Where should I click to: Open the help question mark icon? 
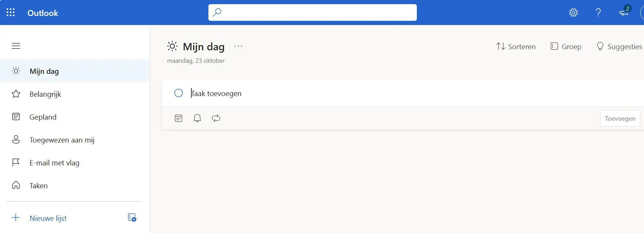click(x=598, y=13)
